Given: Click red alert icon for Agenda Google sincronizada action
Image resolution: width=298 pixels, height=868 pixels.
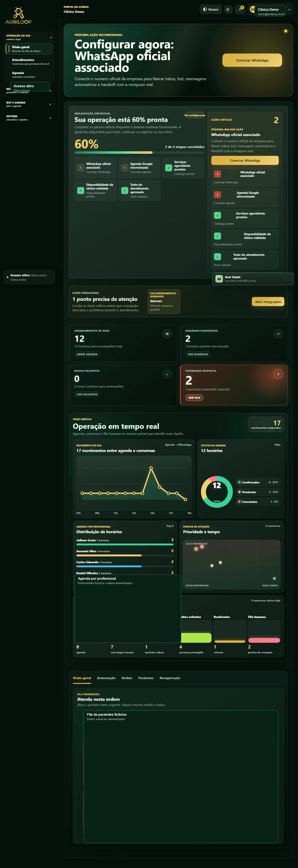Looking at the screenshot, I should (217, 194).
